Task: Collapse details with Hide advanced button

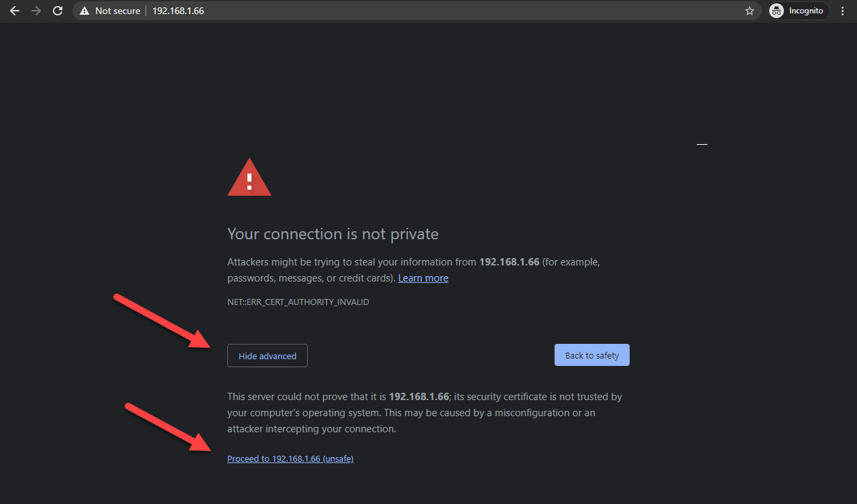Action: point(268,356)
